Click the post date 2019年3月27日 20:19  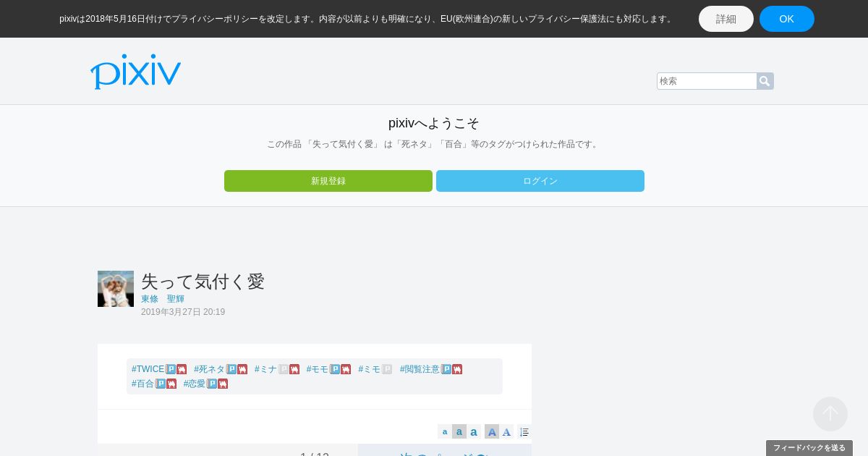183,312
